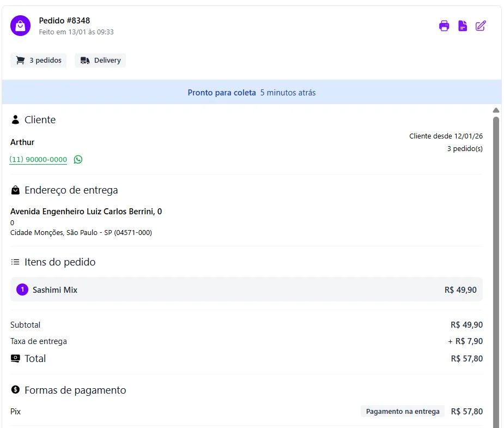
Task: Click the delivery truck icon
Action: pyautogui.click(x=85, y=60)
